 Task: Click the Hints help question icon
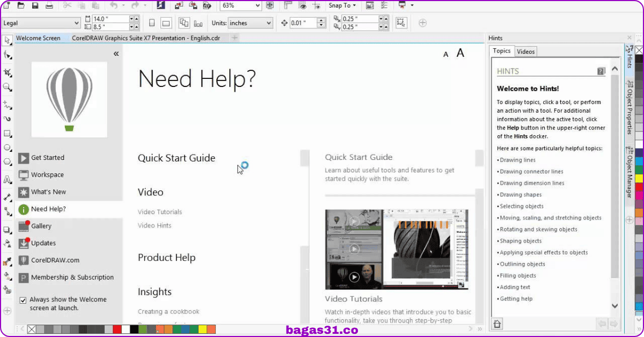click(601, 71)
